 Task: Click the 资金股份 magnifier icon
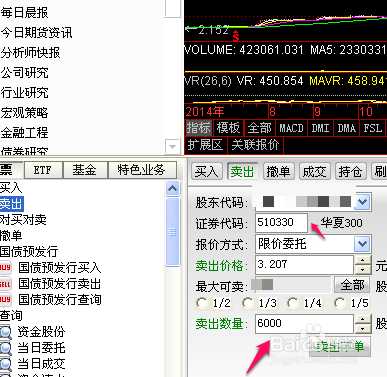click(6, 332)
